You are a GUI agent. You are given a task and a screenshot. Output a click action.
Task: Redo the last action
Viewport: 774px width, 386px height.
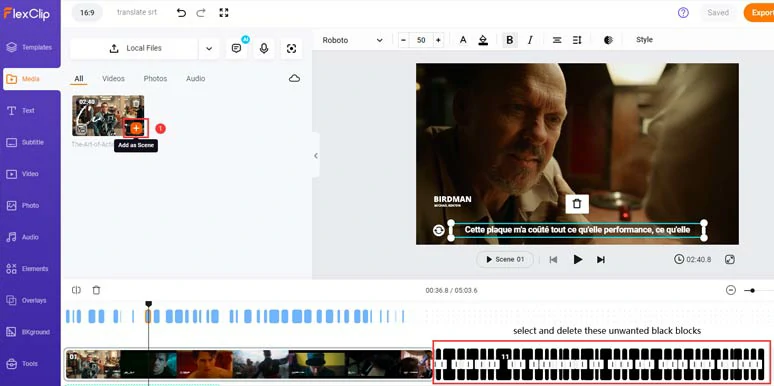coord(201,13)
